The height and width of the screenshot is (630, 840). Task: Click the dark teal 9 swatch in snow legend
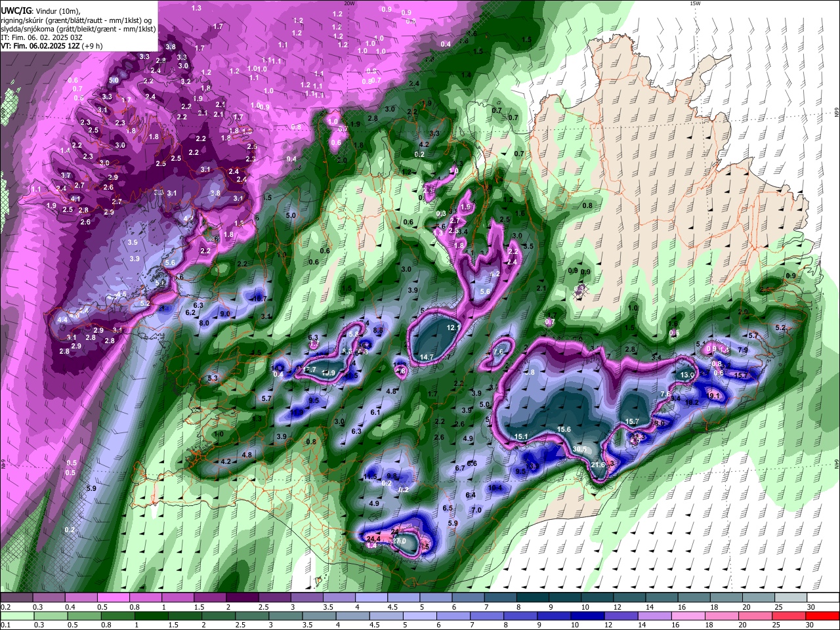564,598
